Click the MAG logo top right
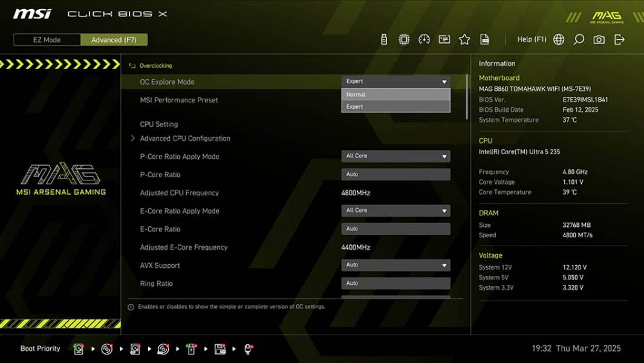This screenshot has height=363, width=644. click(607, 18)
